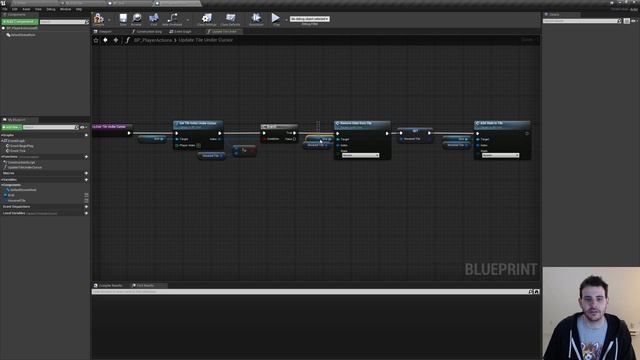Switch to the Construction Script tab
This screenshot has height=360, width=640.
click(x=147, y=31)
